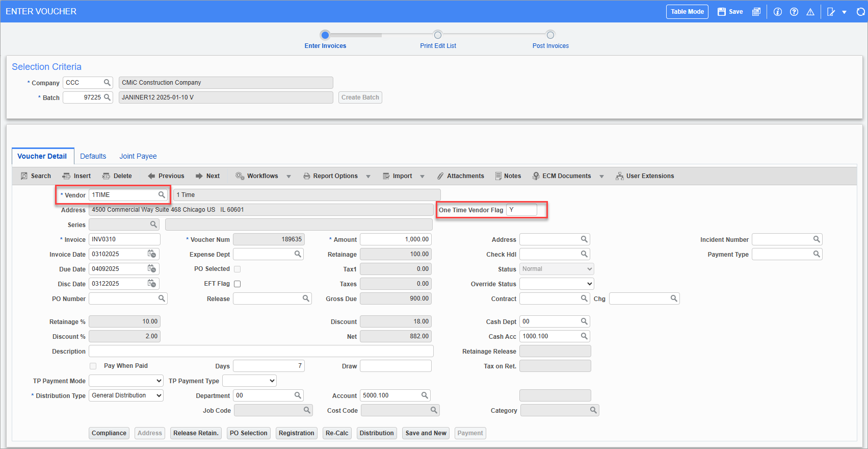Open the TP Payment Mode dropdown
This screenshot has width=868, height=449.
click(126, 381)
